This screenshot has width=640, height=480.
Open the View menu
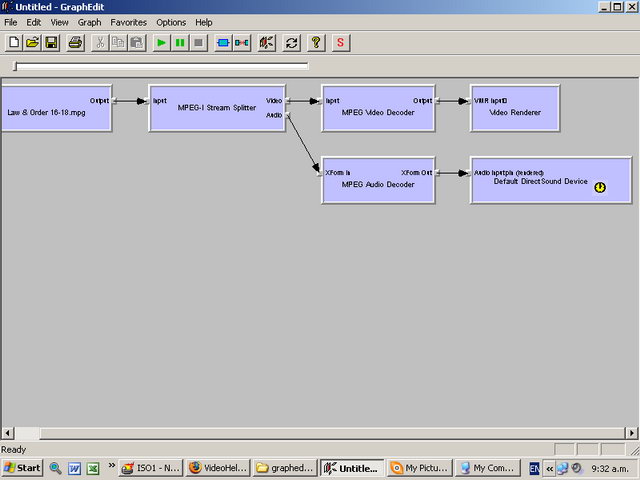[59, 22]
